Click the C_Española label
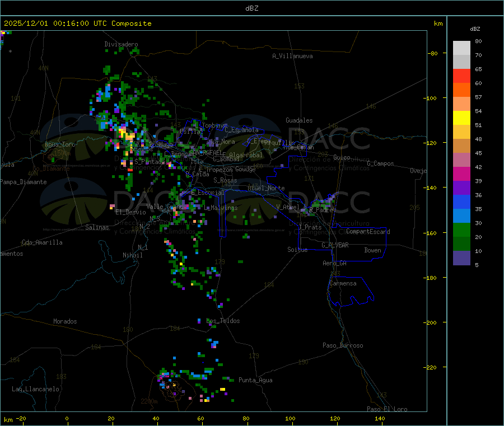This screenshot has height=426, width=504. (x=241, y=130)
